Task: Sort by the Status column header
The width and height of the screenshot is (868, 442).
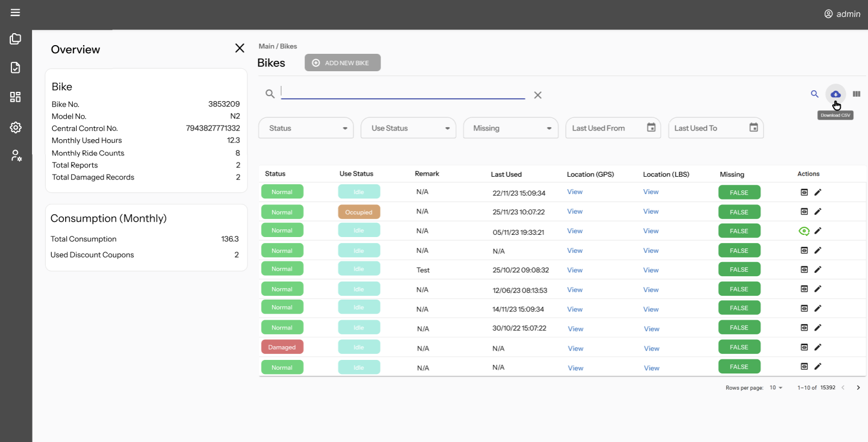Action: [x=275, y=174]
